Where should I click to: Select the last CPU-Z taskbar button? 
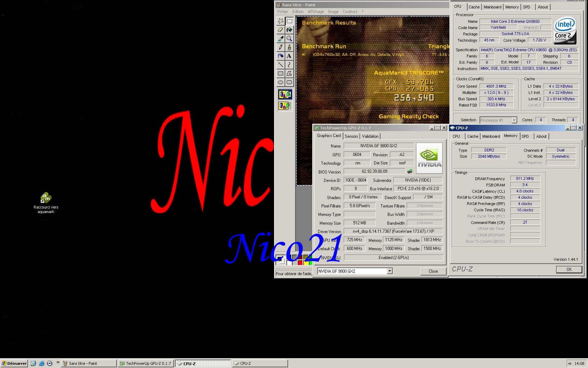tap(259, 363)
